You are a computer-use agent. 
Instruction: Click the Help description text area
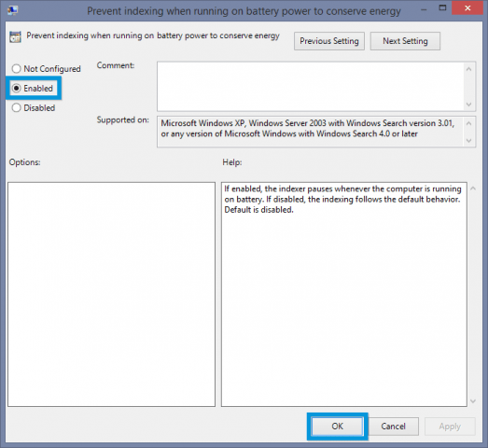pyautogui.click(x=344, y=294)
